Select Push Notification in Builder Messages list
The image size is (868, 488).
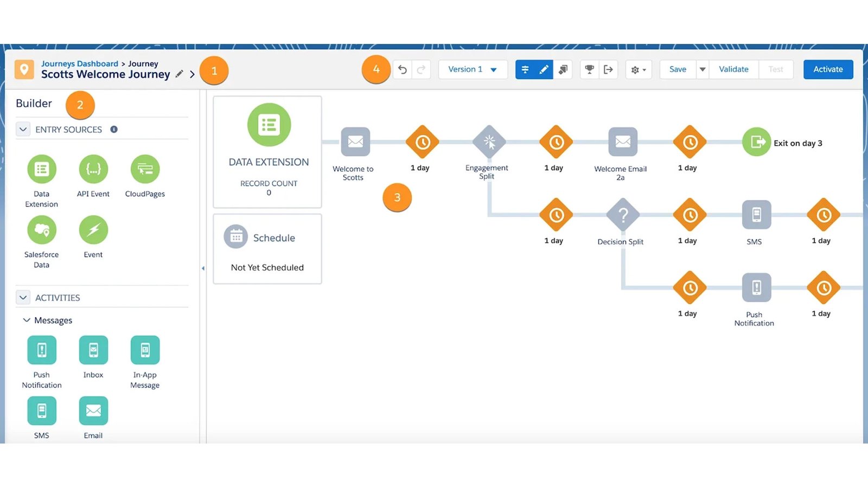(42, 350)
